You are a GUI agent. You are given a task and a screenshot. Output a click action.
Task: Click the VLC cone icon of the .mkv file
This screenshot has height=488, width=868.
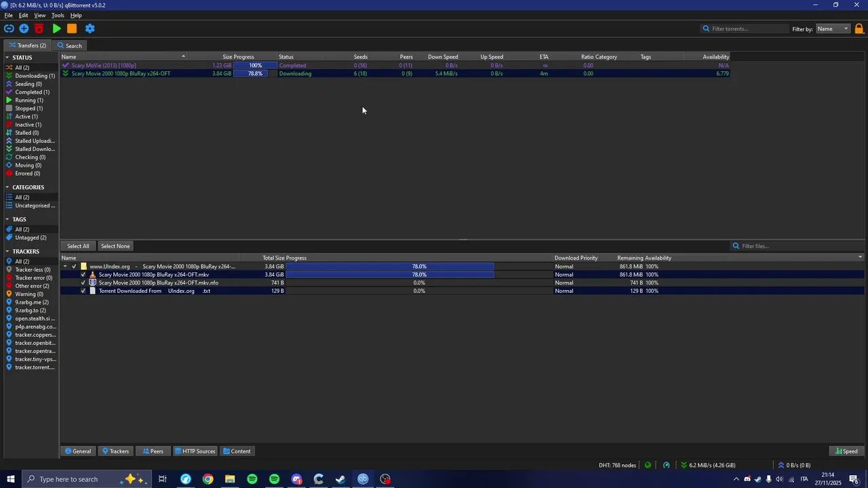tap(93, 274)
